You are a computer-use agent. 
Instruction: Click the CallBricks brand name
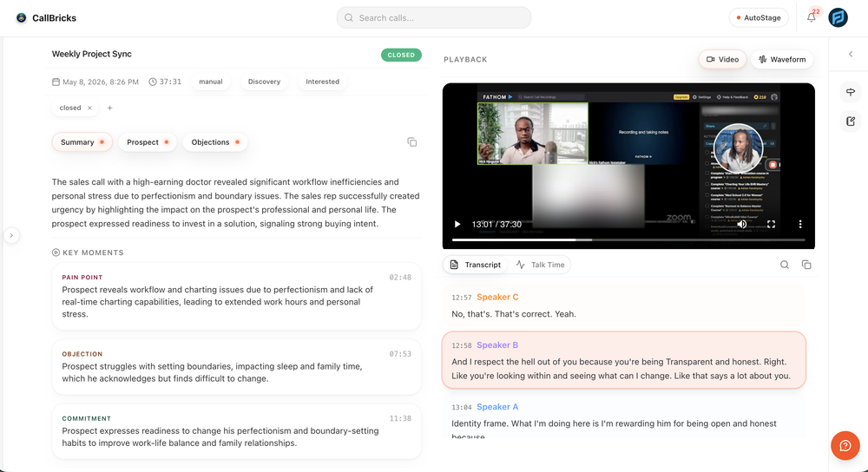pyautogui.click(x=54, y=17)
